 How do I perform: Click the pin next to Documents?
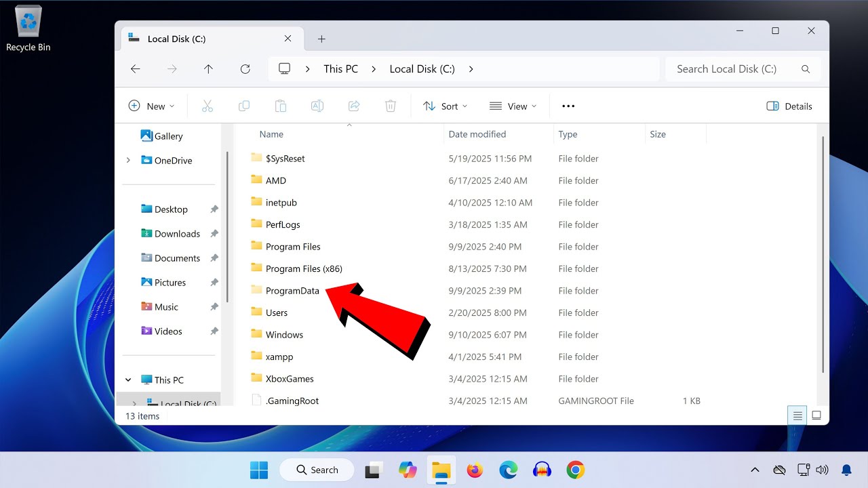click(x=214, y=258)
